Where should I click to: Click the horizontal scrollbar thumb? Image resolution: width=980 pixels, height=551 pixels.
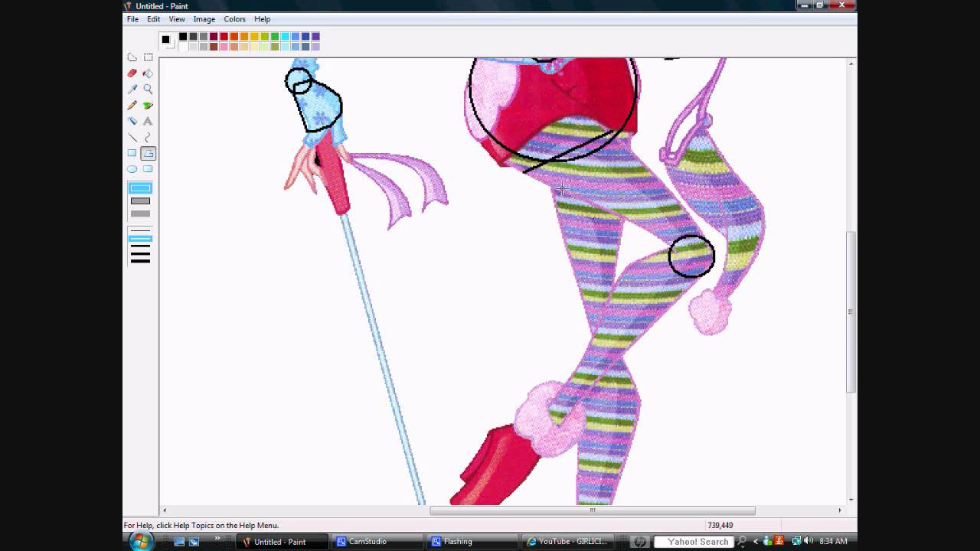[593, 510]
